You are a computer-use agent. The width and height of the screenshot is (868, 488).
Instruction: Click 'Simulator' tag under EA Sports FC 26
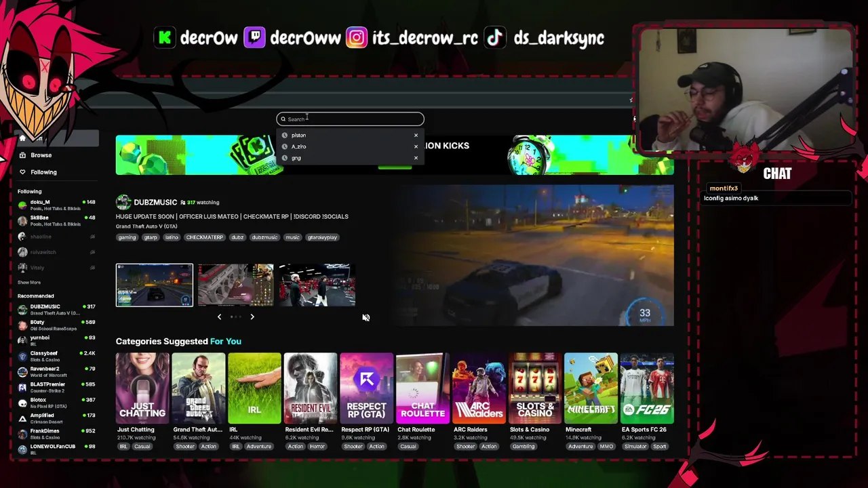coord(635,447)
